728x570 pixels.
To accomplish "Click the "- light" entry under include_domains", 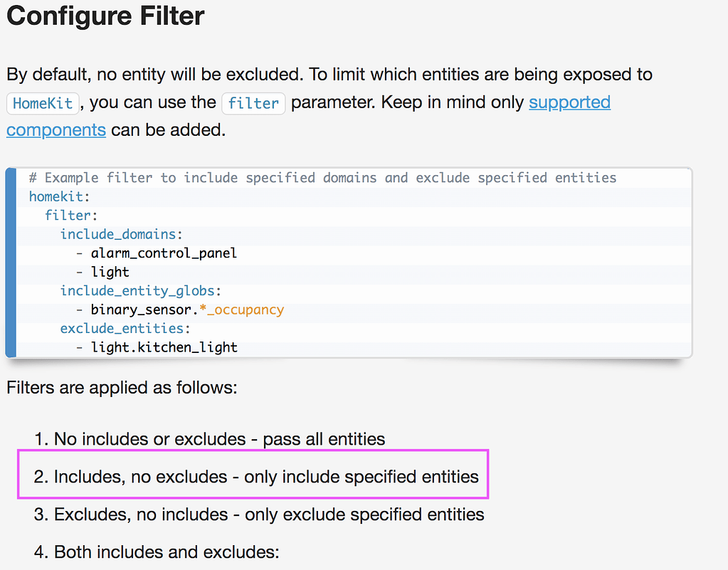I will coord(110,272).
